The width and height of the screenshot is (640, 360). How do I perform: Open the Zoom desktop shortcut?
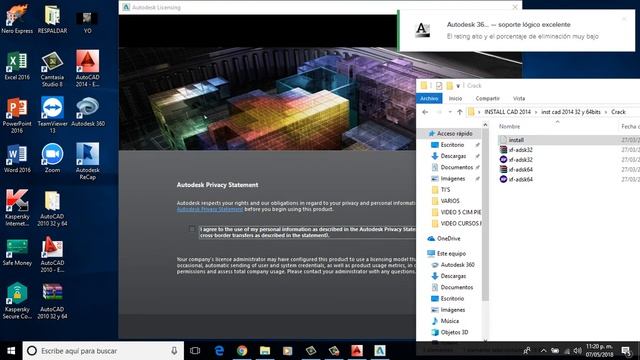pos(52,158)
